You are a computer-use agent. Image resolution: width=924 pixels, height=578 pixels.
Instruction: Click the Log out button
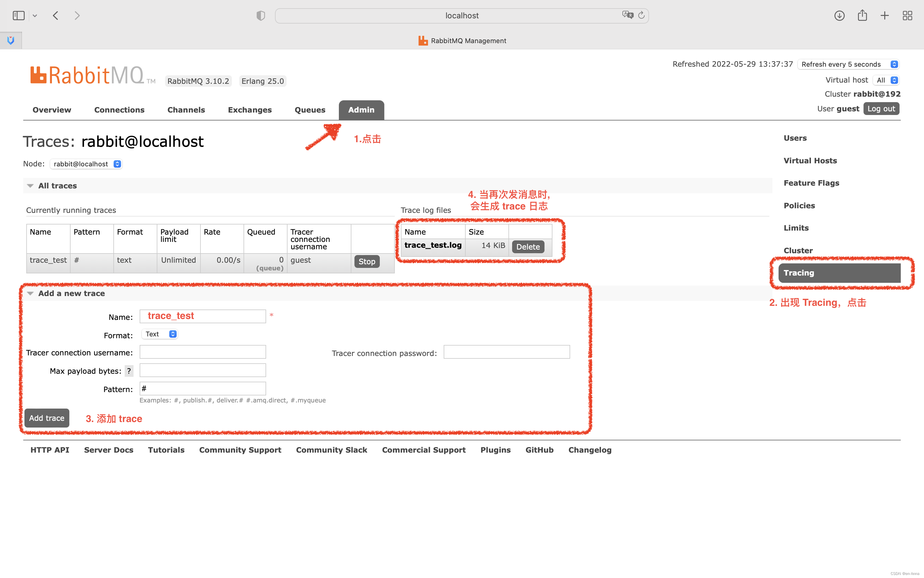881,109
